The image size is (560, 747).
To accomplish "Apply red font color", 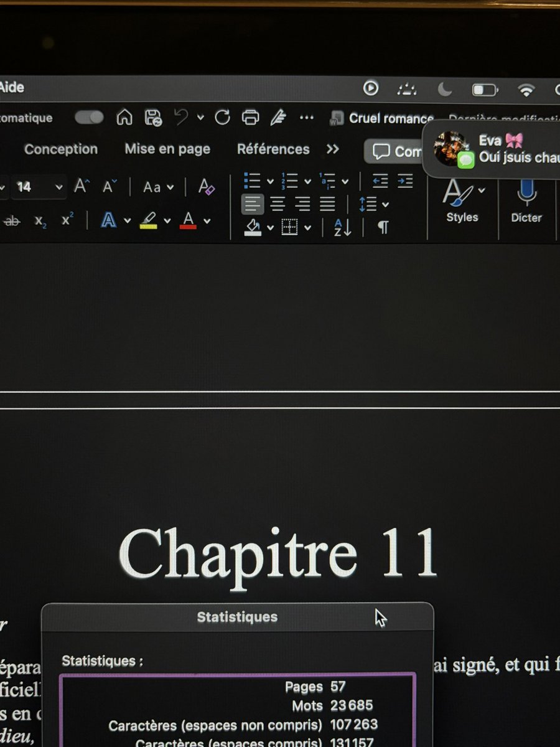I will pyautogui.click(x=189, y=220).
